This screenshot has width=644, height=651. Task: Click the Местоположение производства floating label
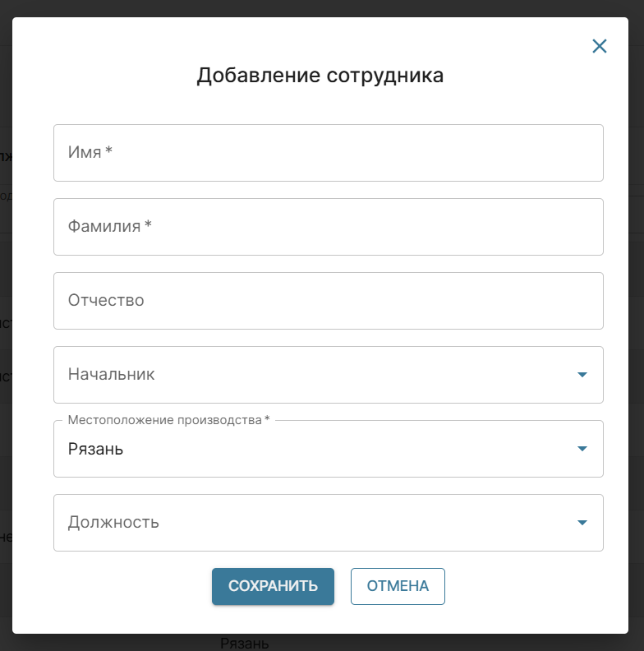pos(168,420)
